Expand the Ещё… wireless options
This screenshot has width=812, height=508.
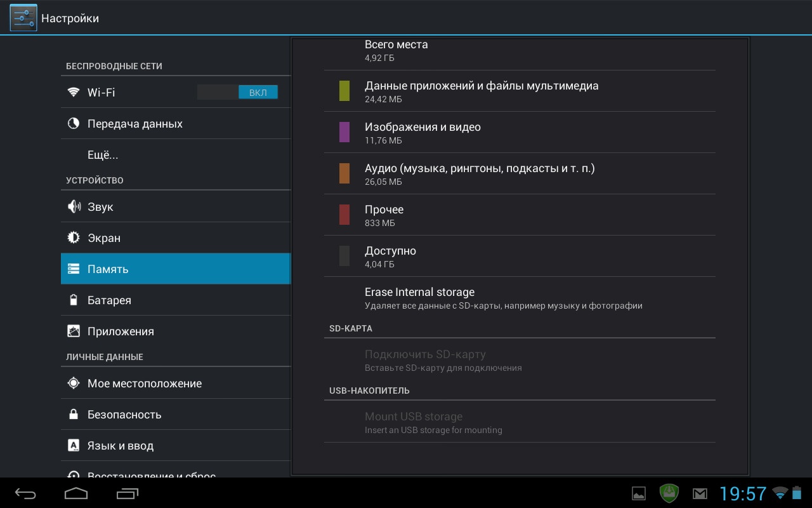point(103,155)
